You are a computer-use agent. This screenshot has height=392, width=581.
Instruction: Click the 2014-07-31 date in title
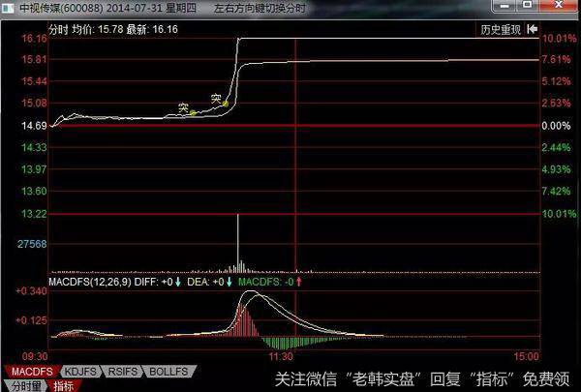point(135,8)
